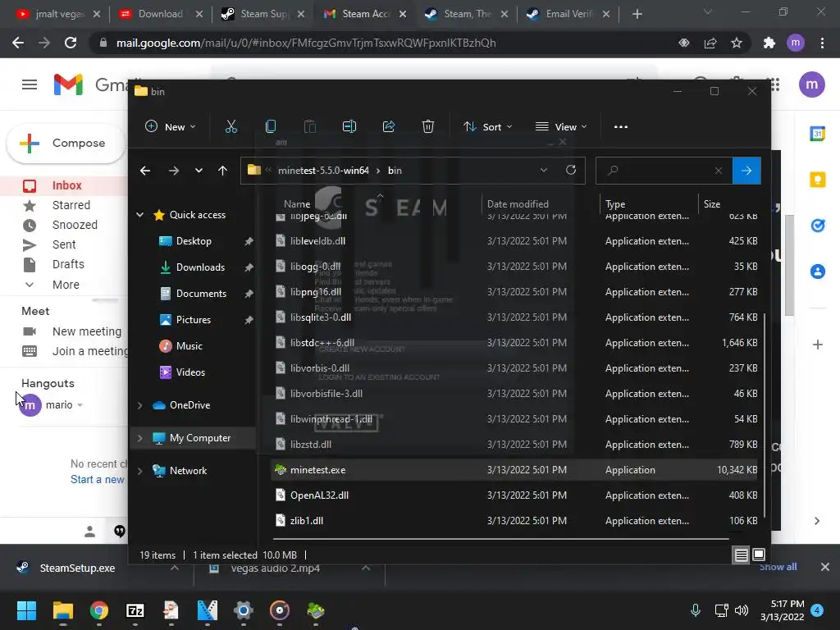Click the Rename icon in Explorer toolbar
840x630 pixels.
point(349,126)
